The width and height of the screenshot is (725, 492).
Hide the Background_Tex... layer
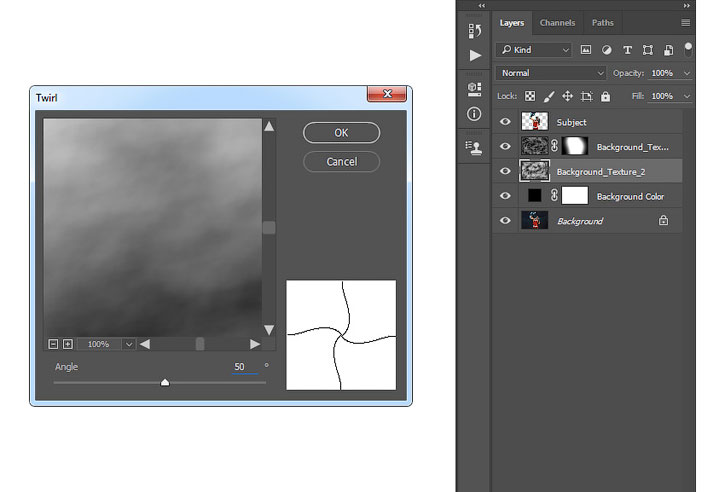point(505,146)
